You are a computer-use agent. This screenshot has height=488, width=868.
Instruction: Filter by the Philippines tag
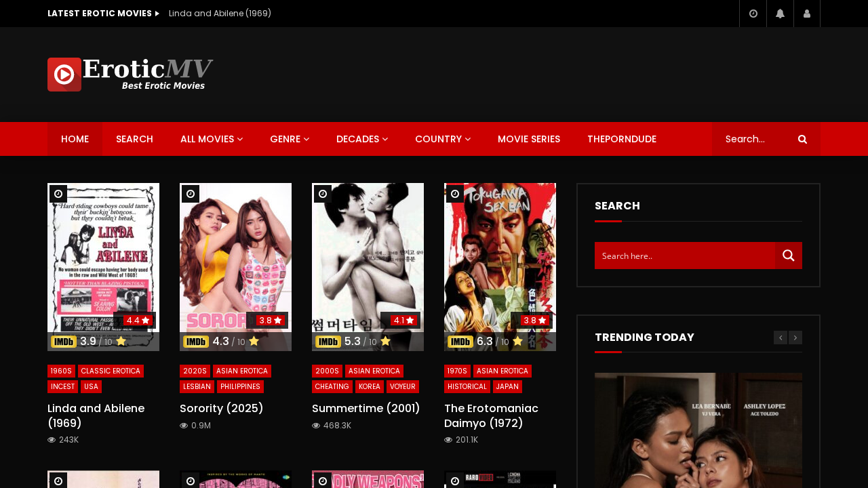coord(240,386)
